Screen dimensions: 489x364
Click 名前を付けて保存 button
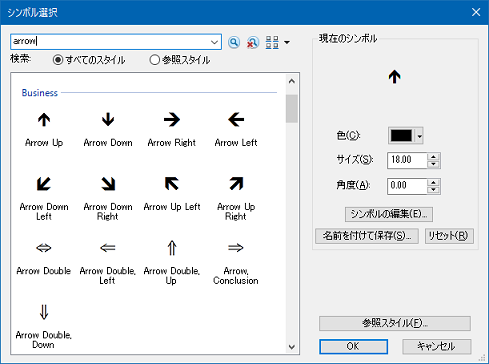tap(367, 236)
